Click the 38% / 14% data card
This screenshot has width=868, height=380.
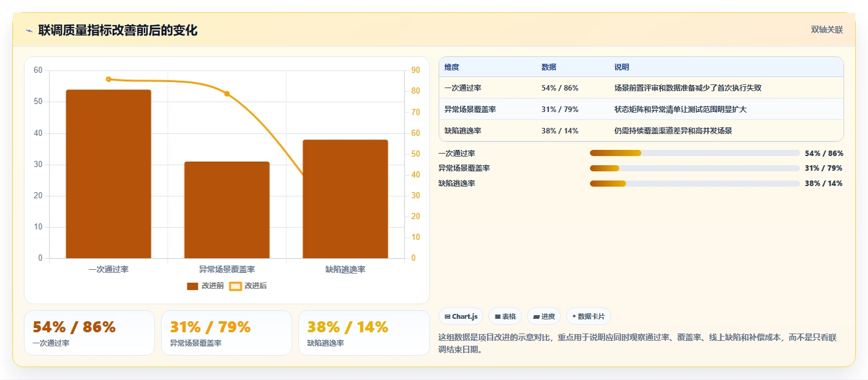[x=364, y=333]
